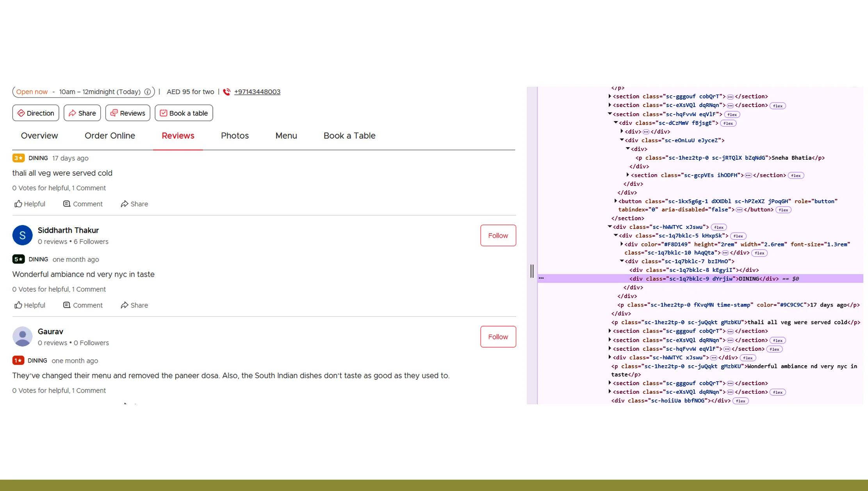Click the Book a table calendar icon
This screenshot has width=868, height=491.
tap(164, 113)
